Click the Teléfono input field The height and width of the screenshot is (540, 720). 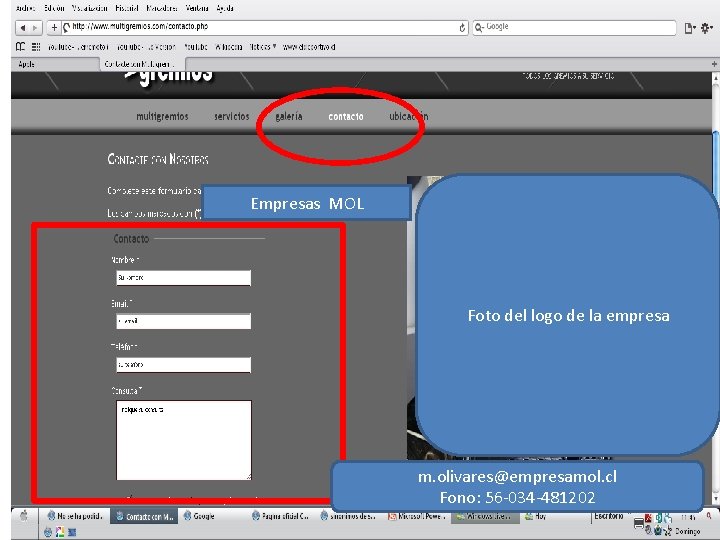(x=184, y=365)
